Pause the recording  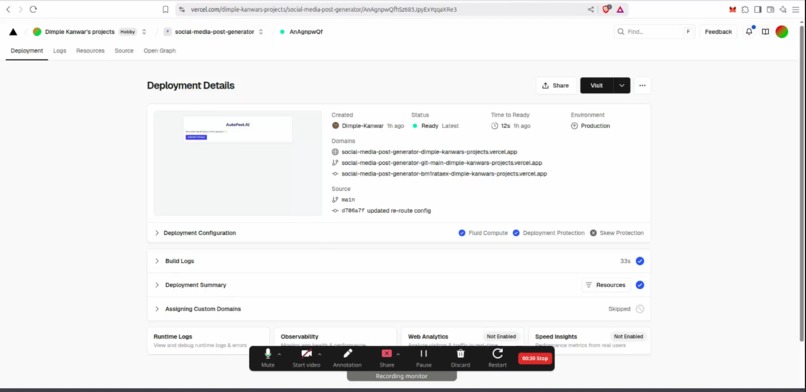pyautogui.click(x=424, y=358)
